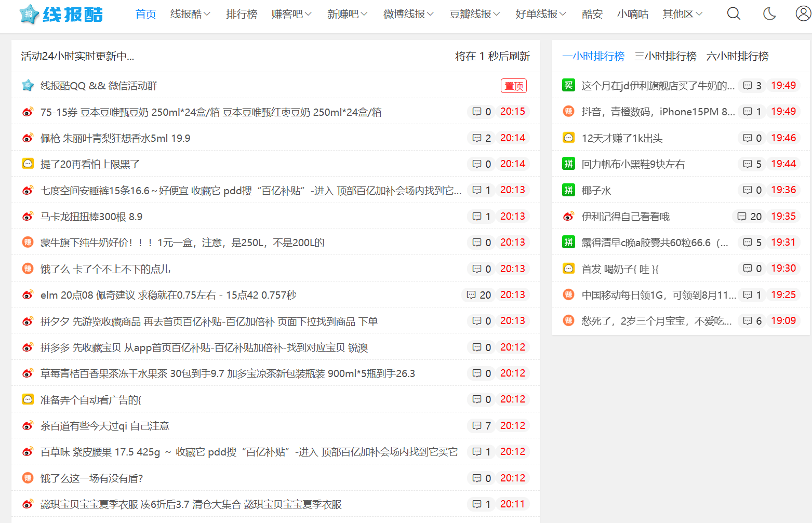
Task: Open the search magnifier icon in header
Action: pos(734,14)
